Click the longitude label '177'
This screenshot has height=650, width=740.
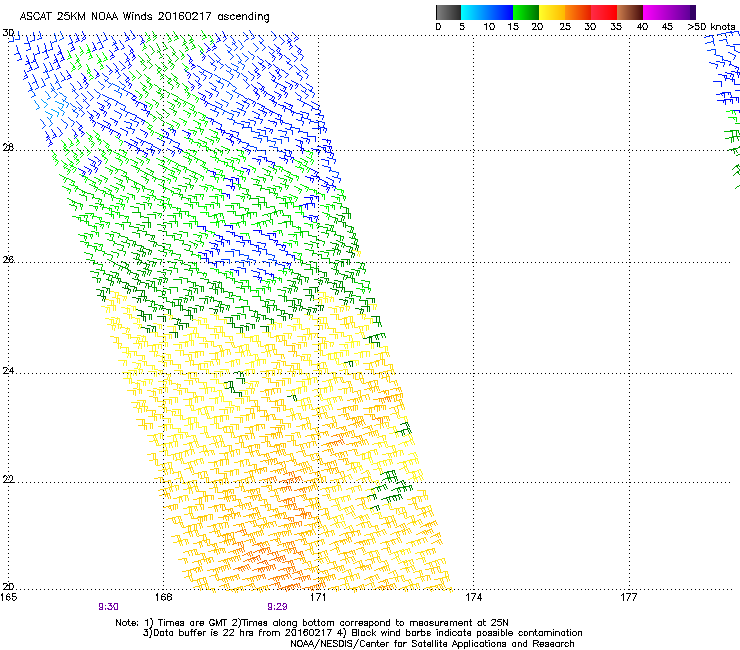629,597
